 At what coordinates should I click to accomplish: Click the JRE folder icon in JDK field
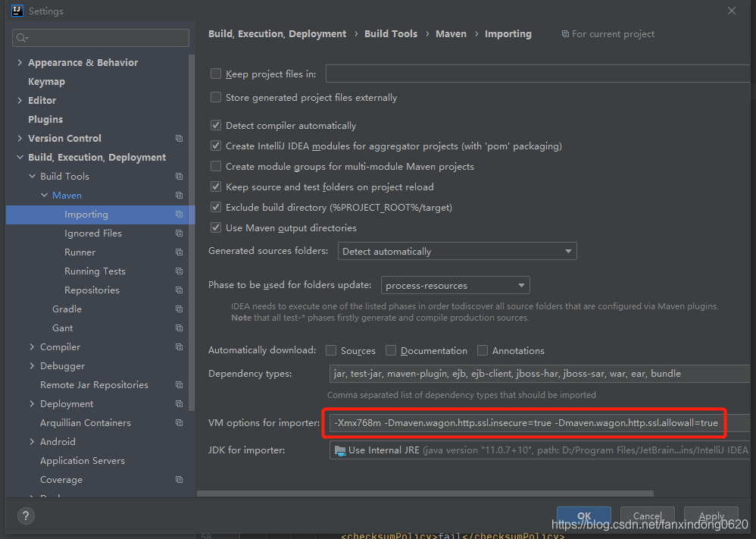(x=340, y=451)
